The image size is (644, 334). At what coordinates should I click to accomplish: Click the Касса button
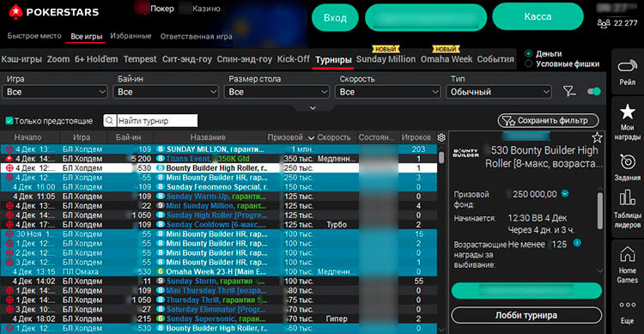[538, 17]
